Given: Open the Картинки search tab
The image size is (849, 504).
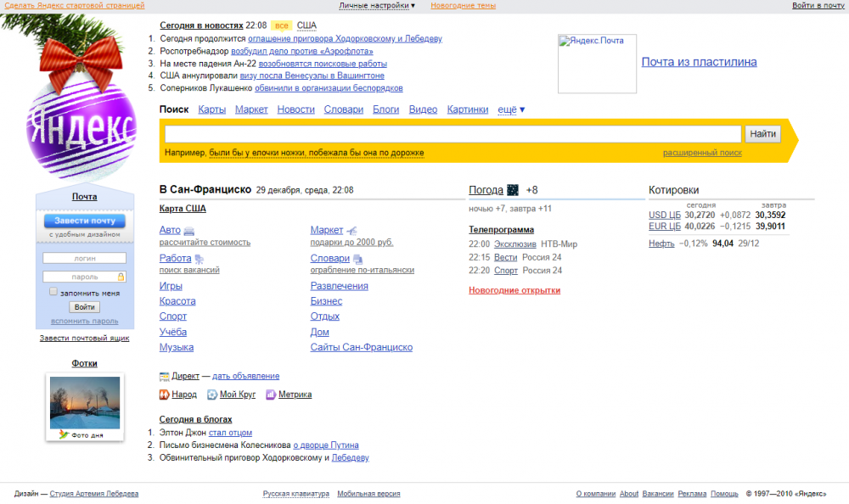Looking at the screenshot, I should (468, 109).
